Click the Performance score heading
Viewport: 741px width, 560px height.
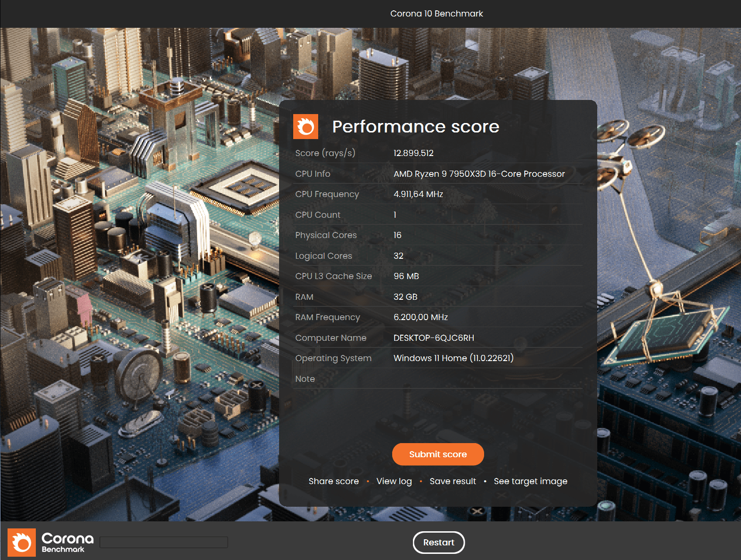tap(415, 126)
